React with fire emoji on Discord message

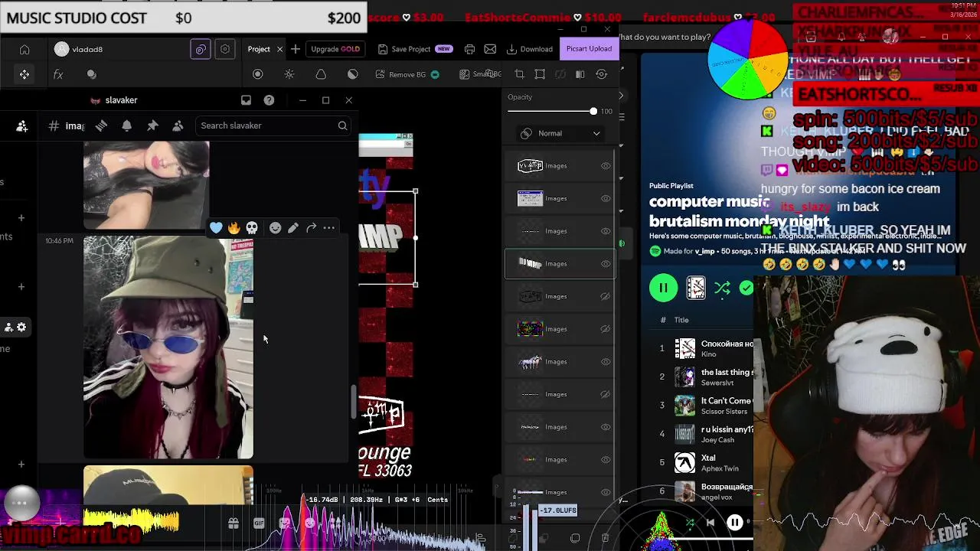coord(234,227)
